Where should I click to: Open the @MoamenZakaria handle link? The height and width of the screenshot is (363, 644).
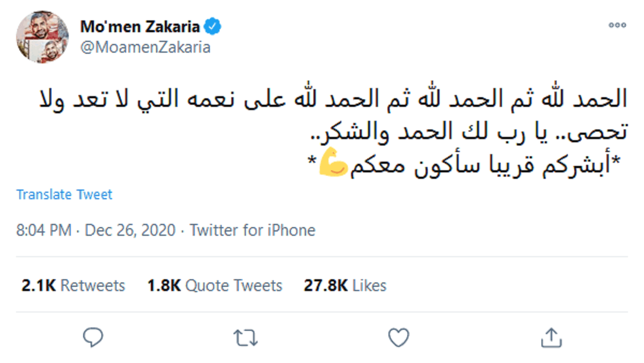click(x=145, y=47)
